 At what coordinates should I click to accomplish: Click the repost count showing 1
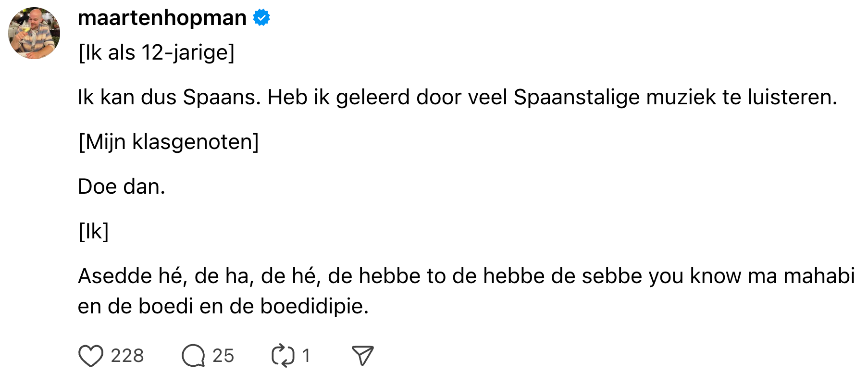coord(306,356)
